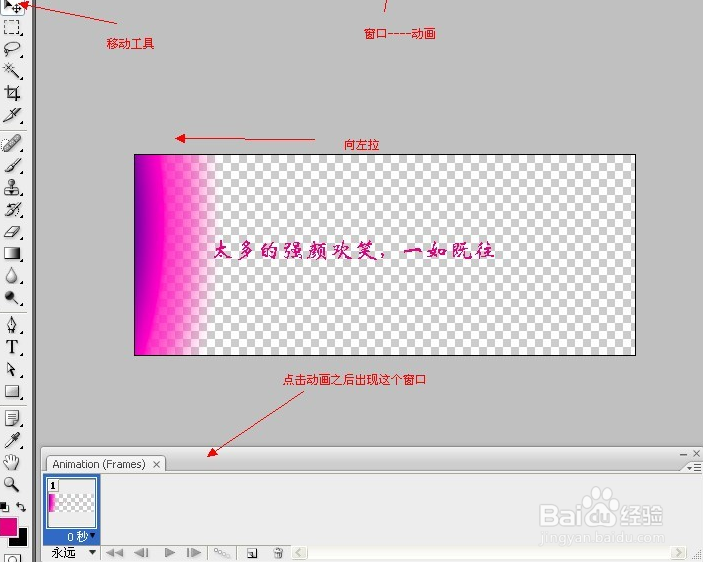The height and width of the screenshot is (562, 703).
Task: Go to the previous animation frame
Action: (x=141, y=553)
